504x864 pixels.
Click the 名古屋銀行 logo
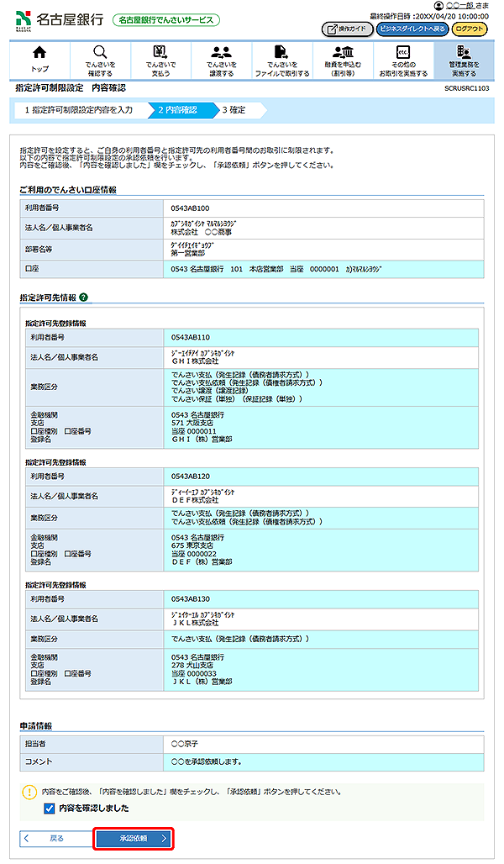click(59, 18)
